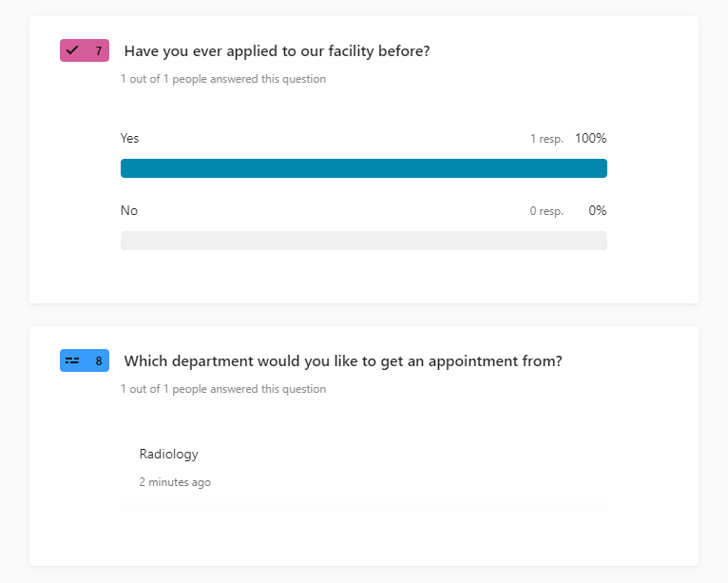Click the short-text icon in question 8 badge
The height and width of the screenshot is (583, 728).
coord(72,361)
